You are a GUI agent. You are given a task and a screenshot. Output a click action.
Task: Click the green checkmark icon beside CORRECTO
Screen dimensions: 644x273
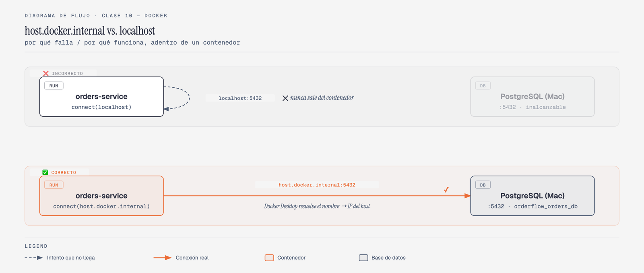45,172
